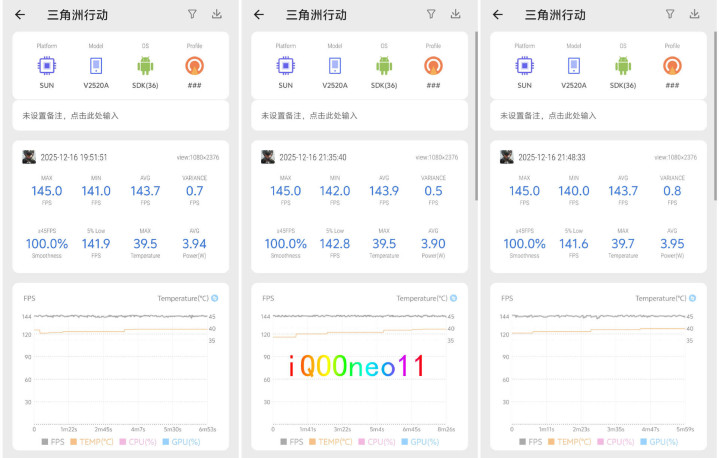The image size is (719, 458).
Task: Select the MIN value 142.0 FPS
Action: tap(335, 191)
